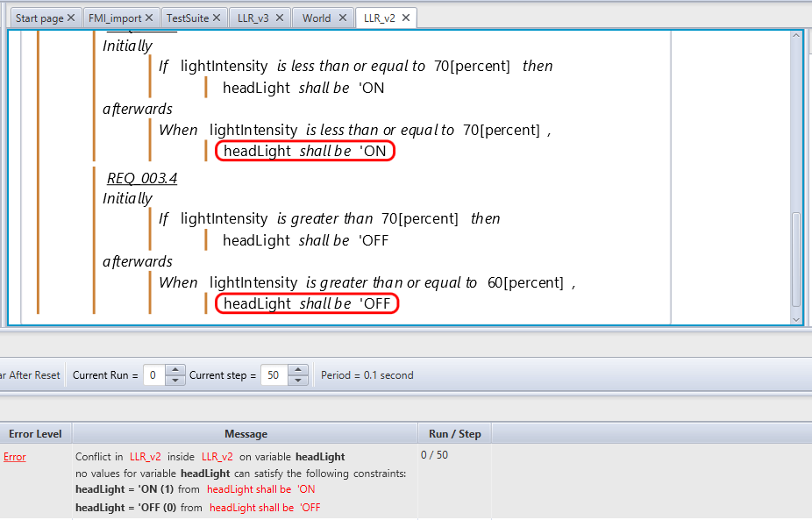
Task: Click the '0 / 50' Run/Step cell
Action: point(434,455)
